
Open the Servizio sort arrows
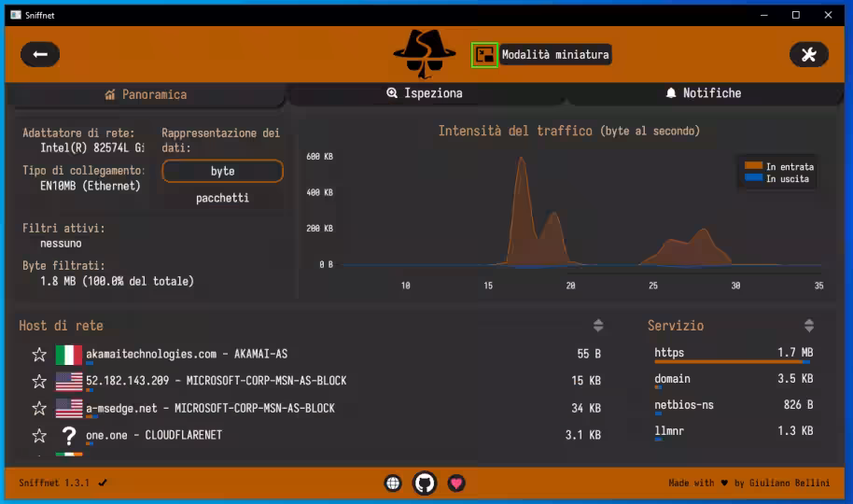point(809,326)
